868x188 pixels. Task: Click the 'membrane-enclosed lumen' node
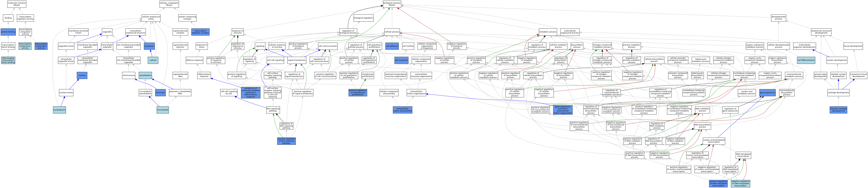point(78,32)
